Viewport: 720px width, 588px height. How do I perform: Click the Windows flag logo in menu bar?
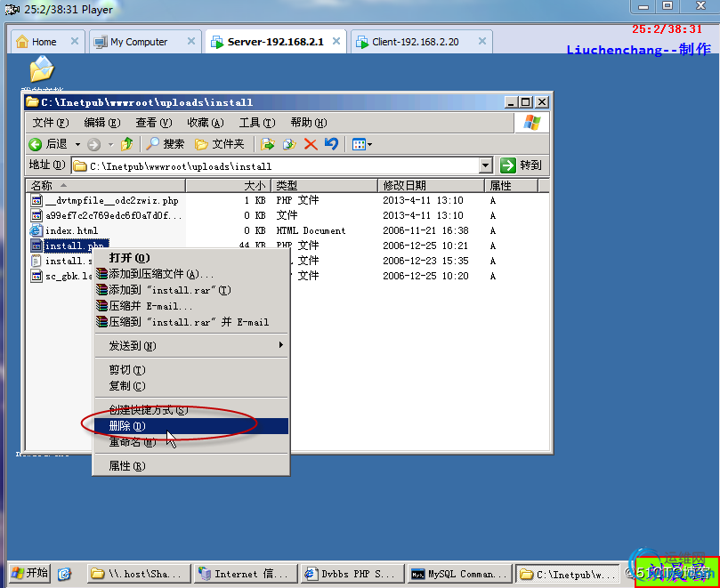pyautogui.click(x=531, y=123)
